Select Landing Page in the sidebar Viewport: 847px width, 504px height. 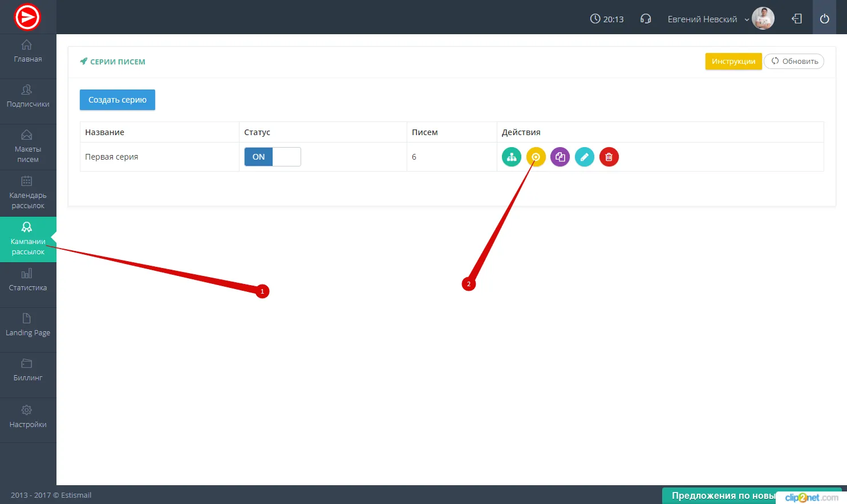click(28, 325)
